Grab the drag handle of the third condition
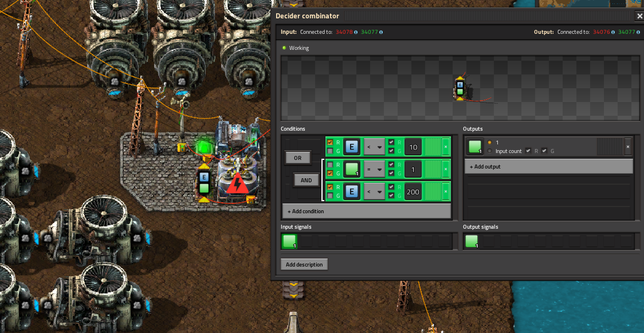This screenshot has height=333, width=644. [x=433, y=191]
